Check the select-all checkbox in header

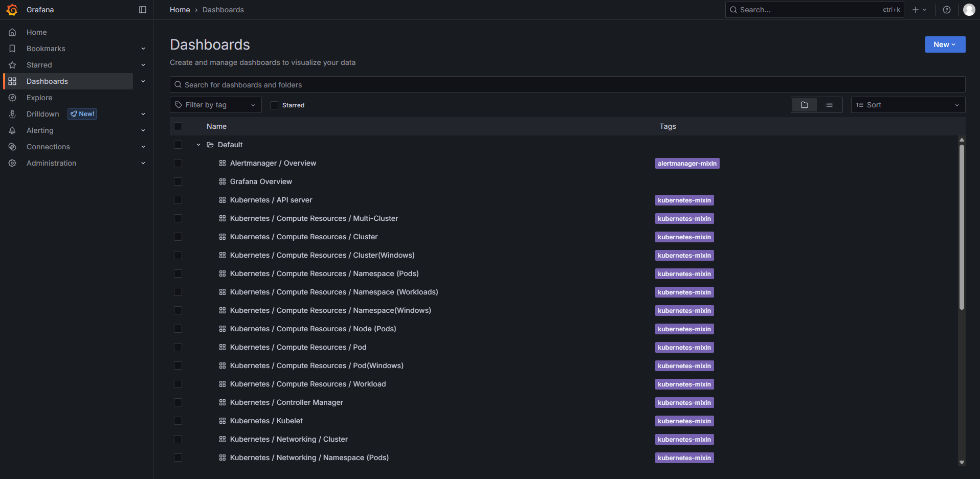click(x=178, y=126)
